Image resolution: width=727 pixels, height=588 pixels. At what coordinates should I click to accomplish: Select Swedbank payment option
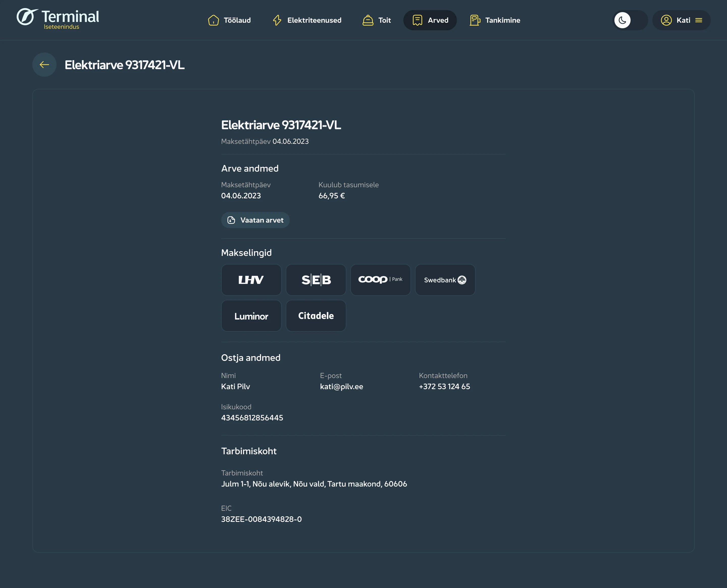coord(445,280)
